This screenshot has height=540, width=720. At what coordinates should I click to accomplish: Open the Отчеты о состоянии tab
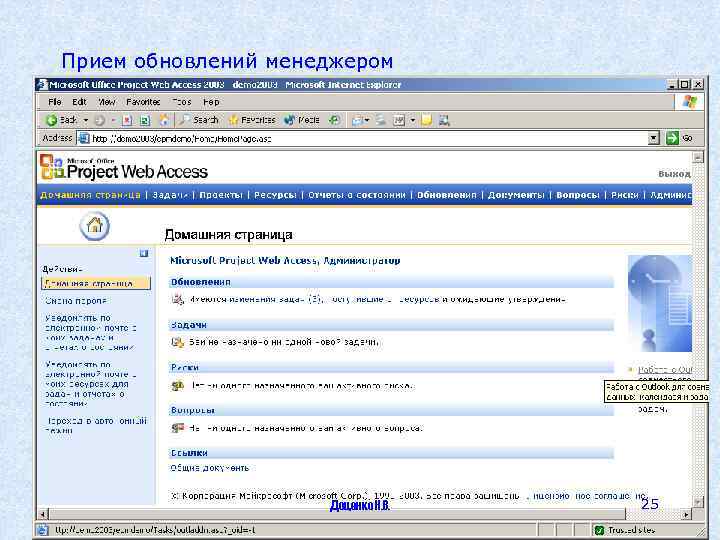(x=357, y=195)
